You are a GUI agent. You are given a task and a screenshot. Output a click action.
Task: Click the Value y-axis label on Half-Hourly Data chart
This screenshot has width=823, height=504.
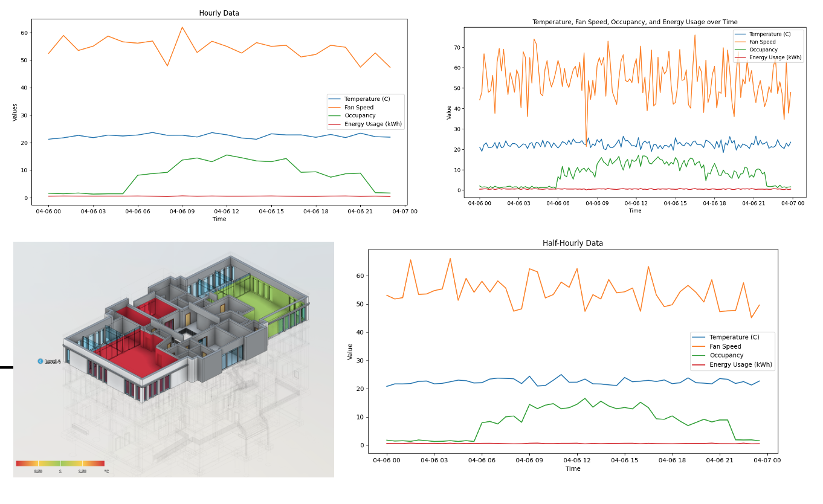[350, 352]
